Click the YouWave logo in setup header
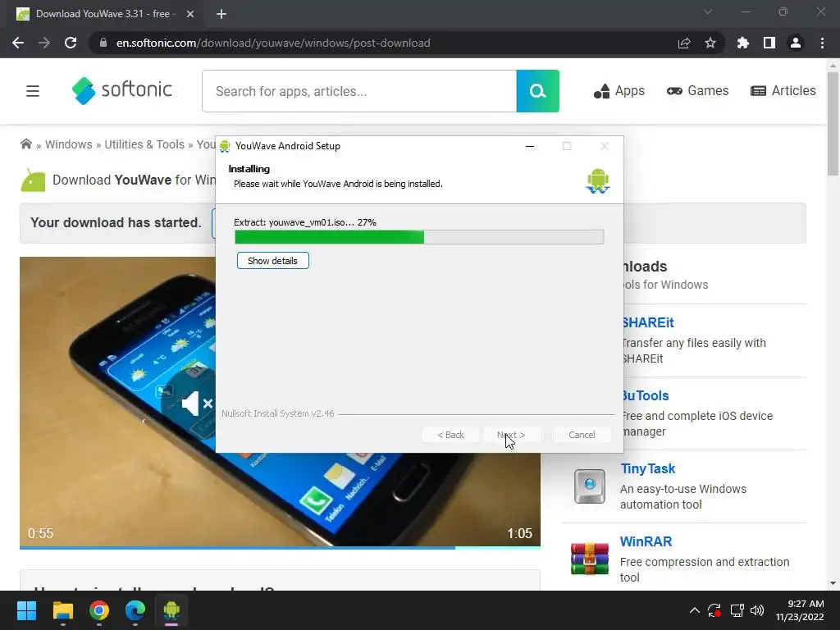The height and width of the screenshot is (630, 840). [597, 180]
